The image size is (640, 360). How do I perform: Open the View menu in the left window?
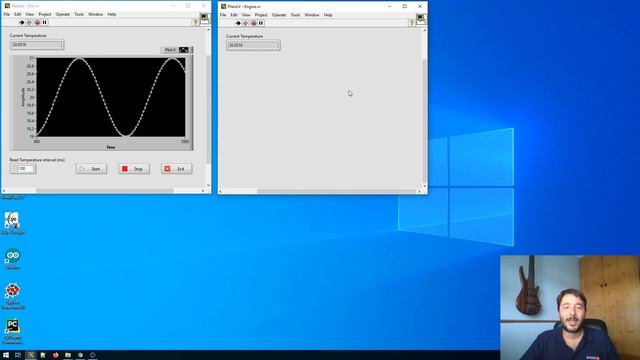point(30,14)
